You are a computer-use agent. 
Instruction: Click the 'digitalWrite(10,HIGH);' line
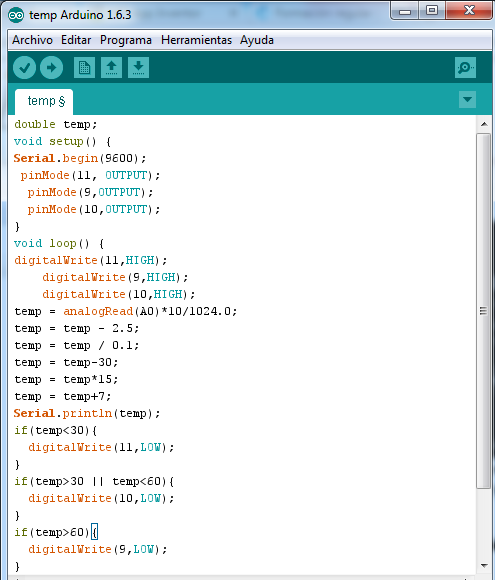[118, 295]
